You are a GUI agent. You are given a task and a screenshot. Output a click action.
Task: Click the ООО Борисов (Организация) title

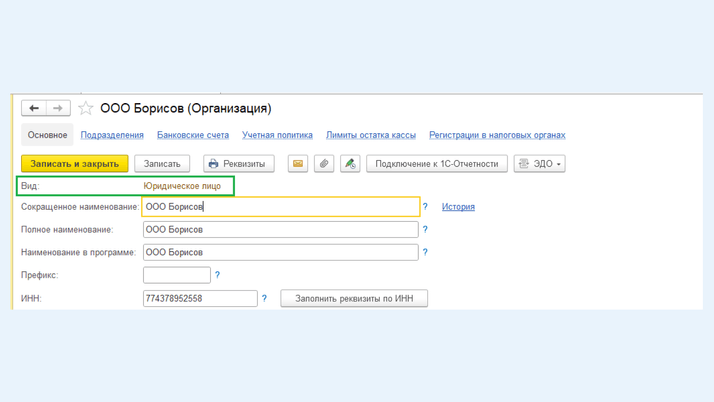pyautogui.click(x=186, y=108)
